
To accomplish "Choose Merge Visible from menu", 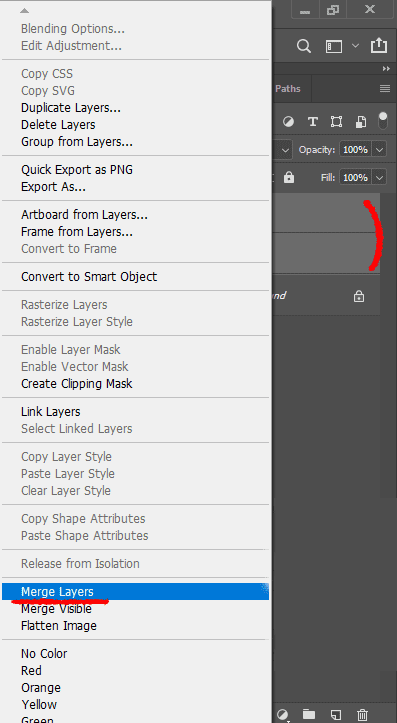I will click(56, 609).
